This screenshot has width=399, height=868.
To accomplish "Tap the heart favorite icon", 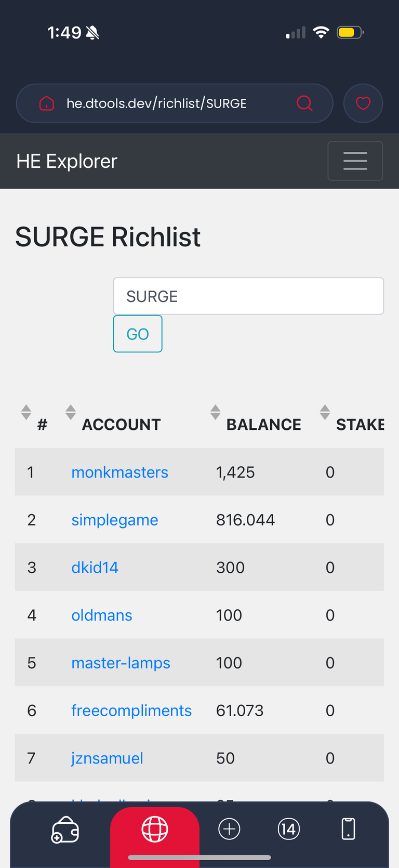I will (363, 103).
